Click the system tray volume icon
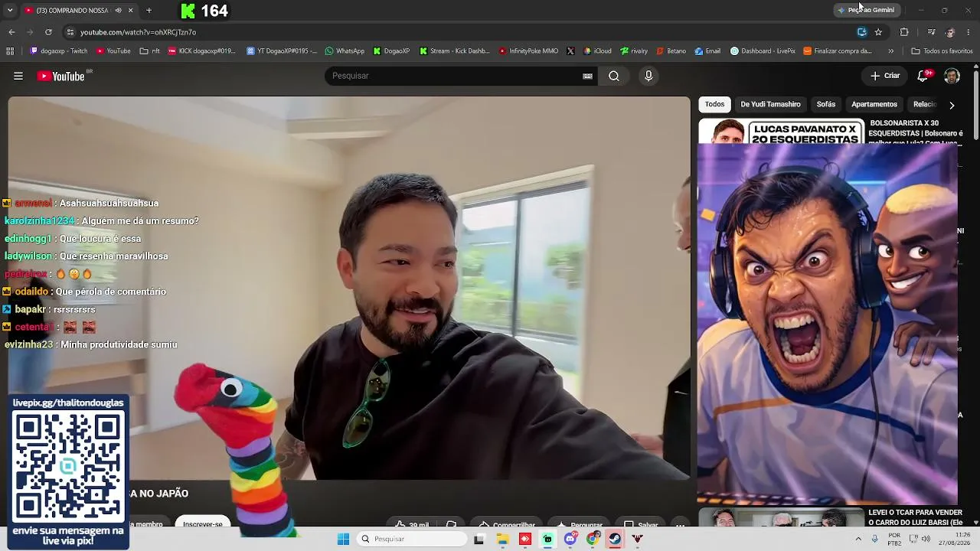 point(926,539)
